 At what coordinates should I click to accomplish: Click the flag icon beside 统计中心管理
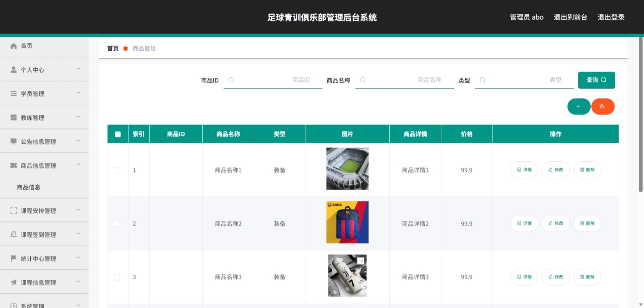click(x=14, y=258)
